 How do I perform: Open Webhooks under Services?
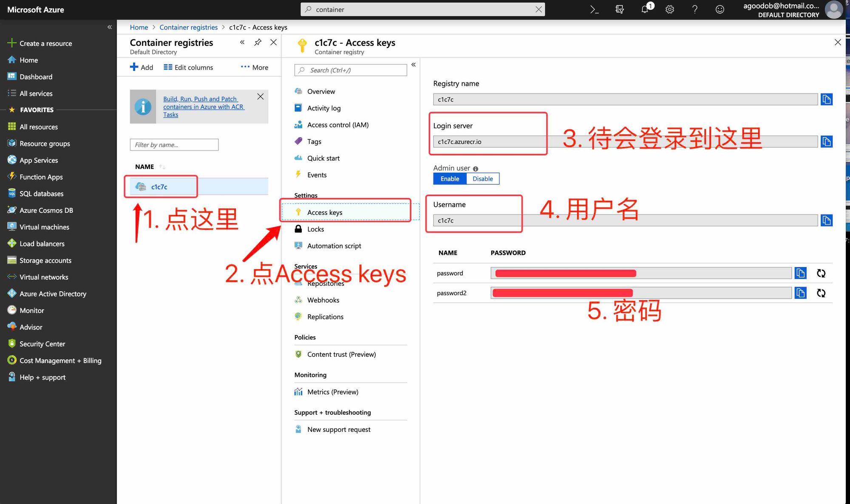click(x=323, y=300)
